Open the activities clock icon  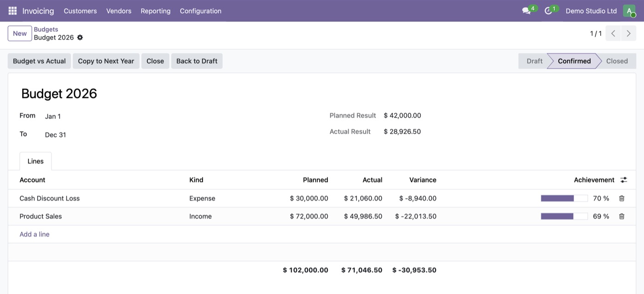tap(548, 11)
